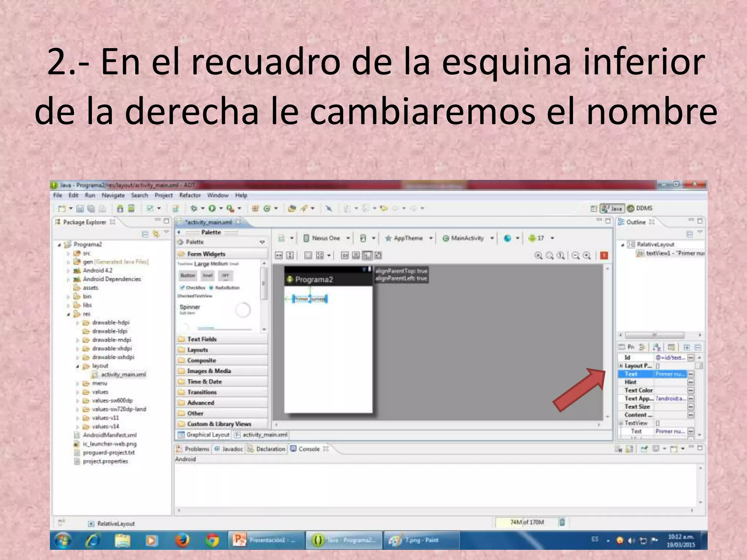Open the DDMS perspective
Image resolution: width=747 pixels, height=560 pixels.
point(640,208)
